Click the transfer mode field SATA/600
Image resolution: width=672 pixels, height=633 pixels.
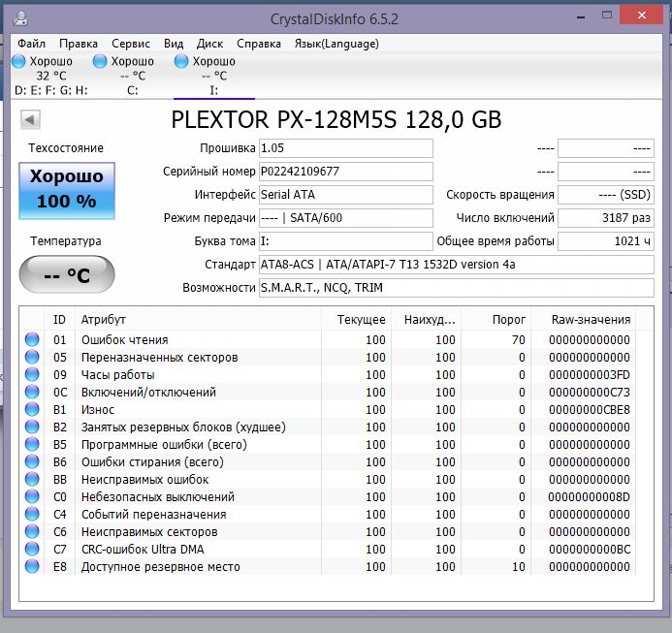pos(346,218)
